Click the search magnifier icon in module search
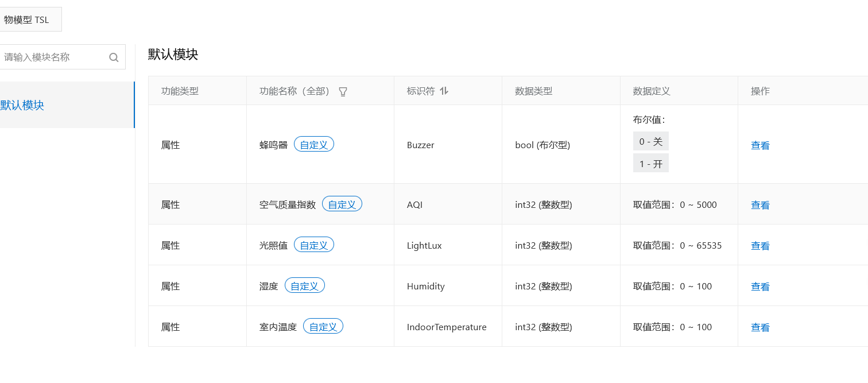This screenshot has height=383, width=868. [113, 57]
